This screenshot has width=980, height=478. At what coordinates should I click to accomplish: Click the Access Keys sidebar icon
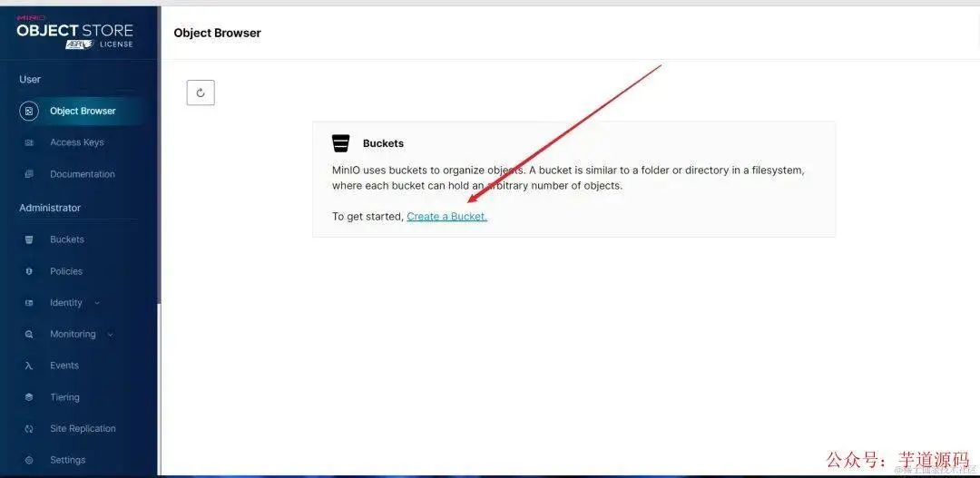(29, 143)
